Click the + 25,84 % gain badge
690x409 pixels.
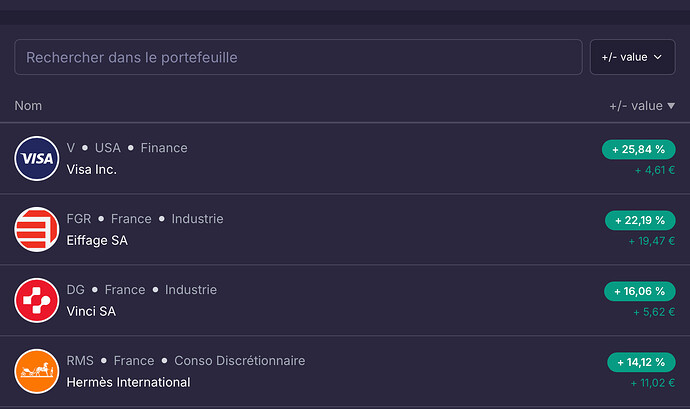[639, 149]
